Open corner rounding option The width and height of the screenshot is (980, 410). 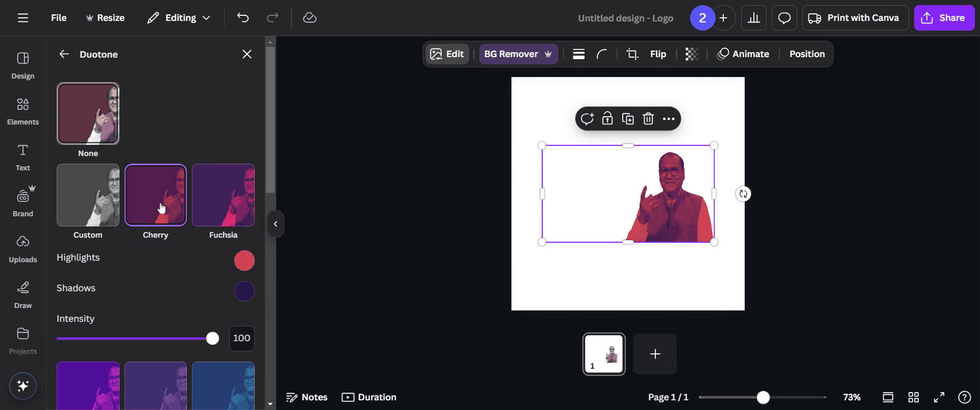(602, 54)
